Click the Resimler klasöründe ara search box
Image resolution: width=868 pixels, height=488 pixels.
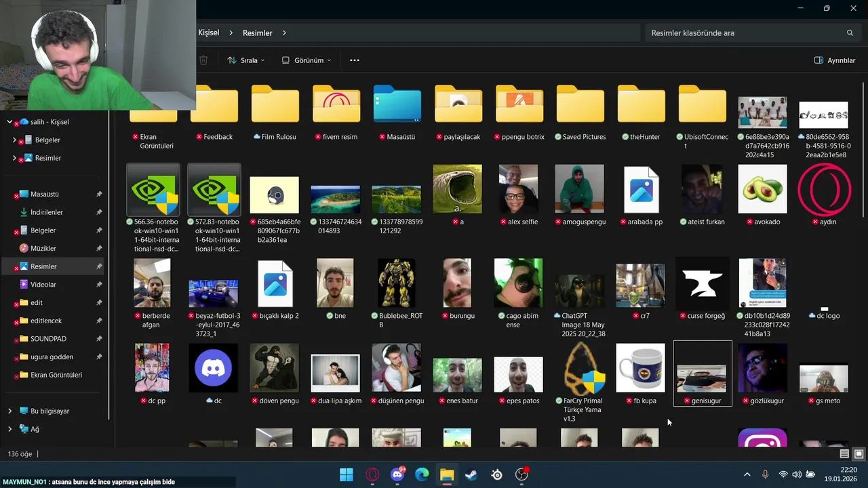(751, 33)
